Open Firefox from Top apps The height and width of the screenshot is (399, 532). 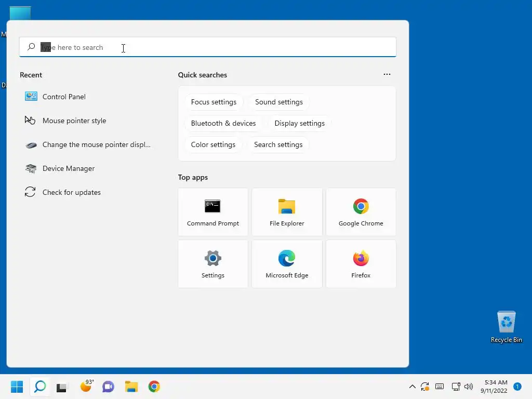pyautogui.click(x=361, y=264)
